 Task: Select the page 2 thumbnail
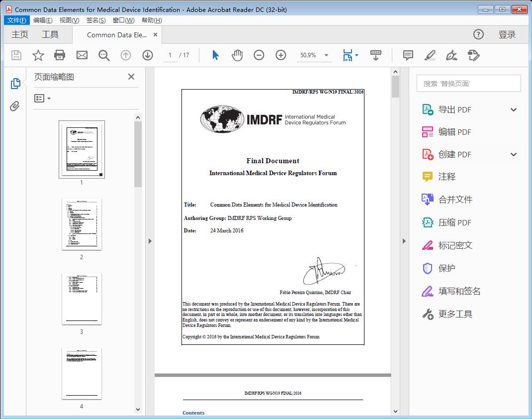(82, 224)
